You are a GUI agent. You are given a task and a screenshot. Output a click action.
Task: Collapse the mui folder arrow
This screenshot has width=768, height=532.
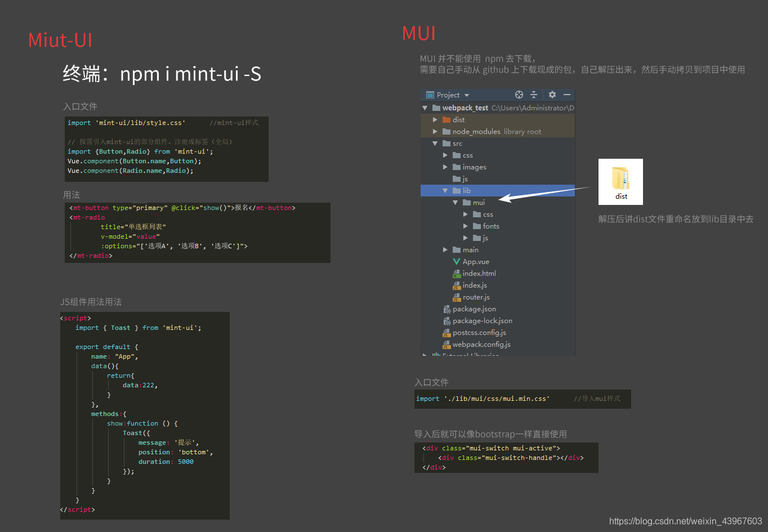tap(456, 202)
